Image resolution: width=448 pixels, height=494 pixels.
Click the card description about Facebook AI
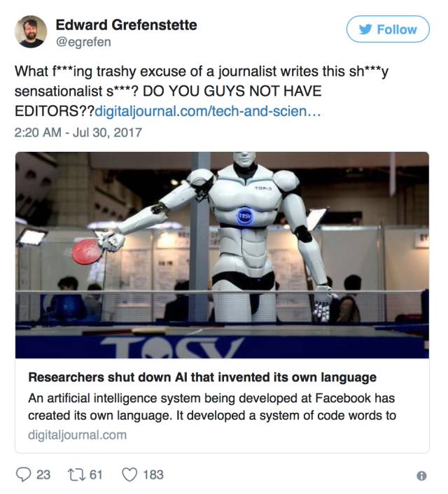point(212,407)
